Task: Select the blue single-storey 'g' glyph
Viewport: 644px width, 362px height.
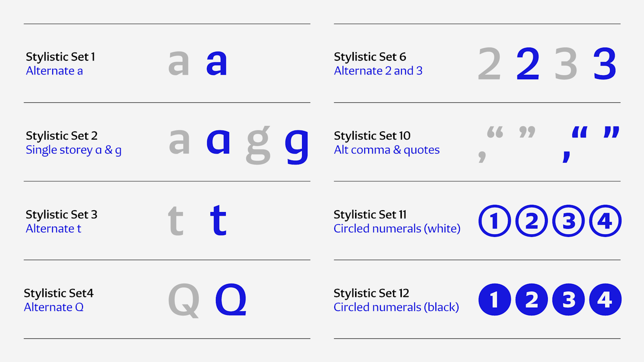Action: click(297, 146)
